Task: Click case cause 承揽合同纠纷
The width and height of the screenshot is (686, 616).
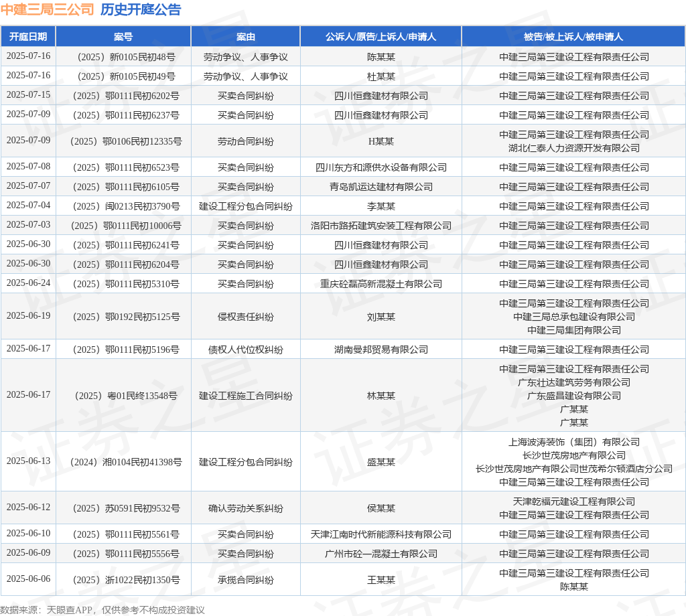Action: 245,580
